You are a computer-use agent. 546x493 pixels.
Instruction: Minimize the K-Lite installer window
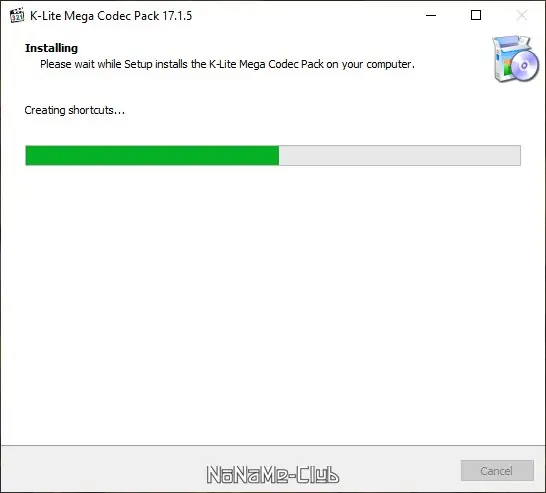coord(431,15)
